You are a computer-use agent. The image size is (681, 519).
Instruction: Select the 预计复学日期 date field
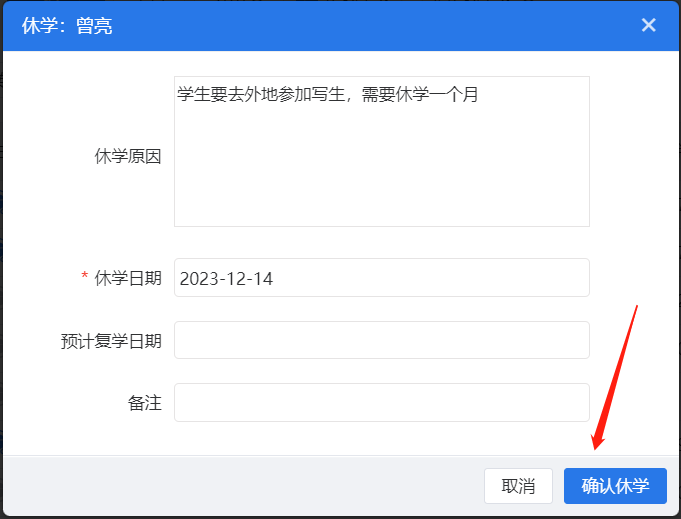click(382, 340)
